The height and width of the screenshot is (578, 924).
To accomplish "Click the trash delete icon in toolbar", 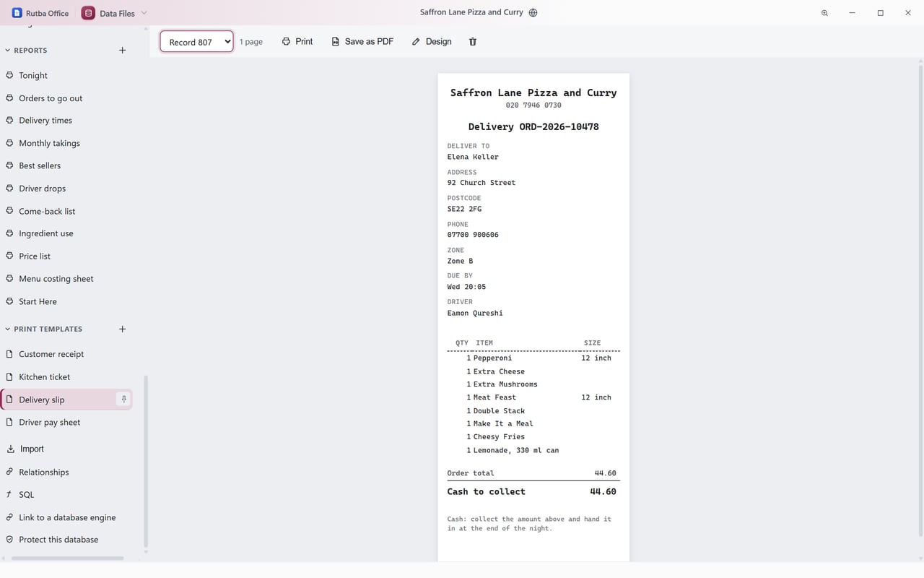I will [473, 42].
